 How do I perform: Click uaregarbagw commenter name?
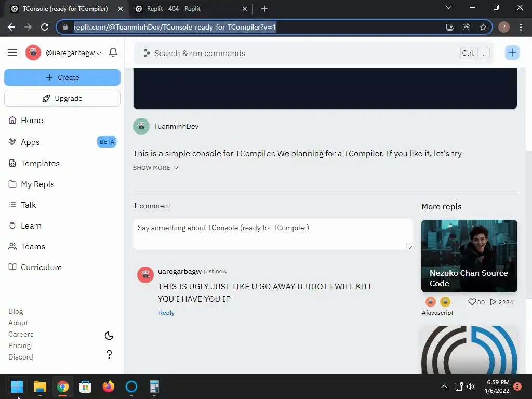click(x=179, y=271)
